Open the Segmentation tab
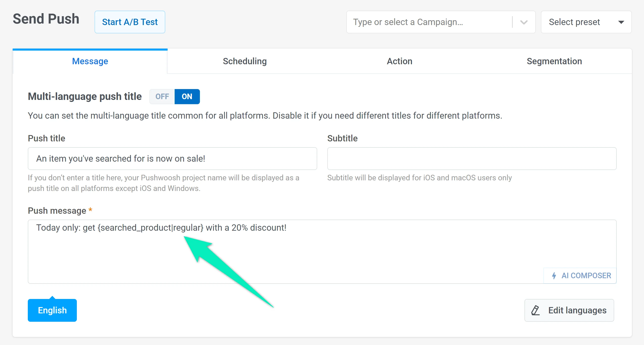 (554, 61)
